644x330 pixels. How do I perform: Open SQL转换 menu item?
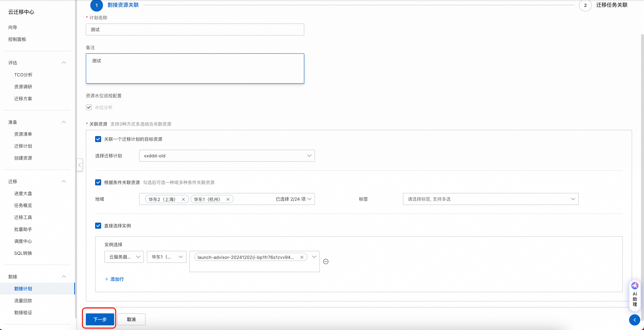pos(23,253)
